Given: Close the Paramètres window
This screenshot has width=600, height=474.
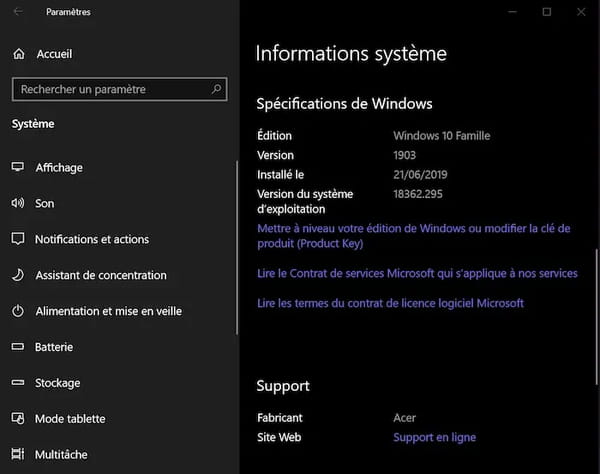Looking at the screenshot, I should coord(581,12).
